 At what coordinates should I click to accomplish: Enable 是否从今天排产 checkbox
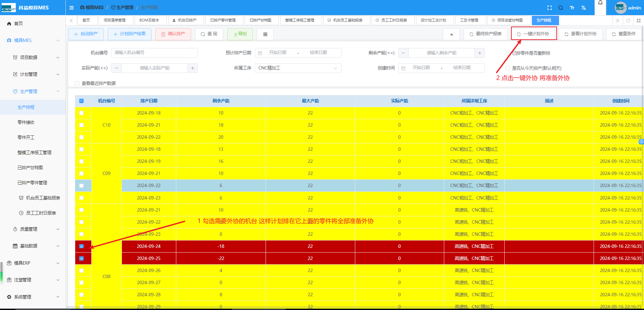point(507,68)
